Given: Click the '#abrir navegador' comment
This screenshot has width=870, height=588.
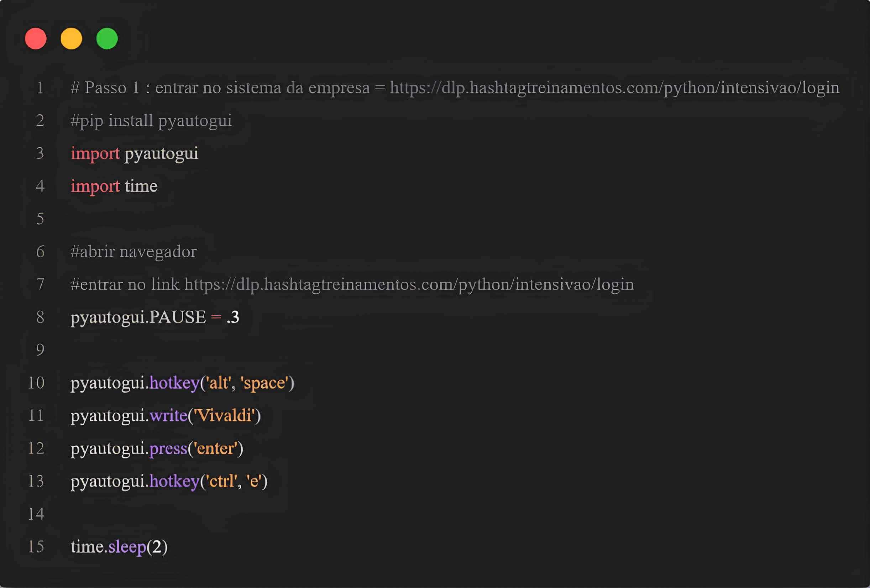Looking at the screenshot, I should coord(133,252).
